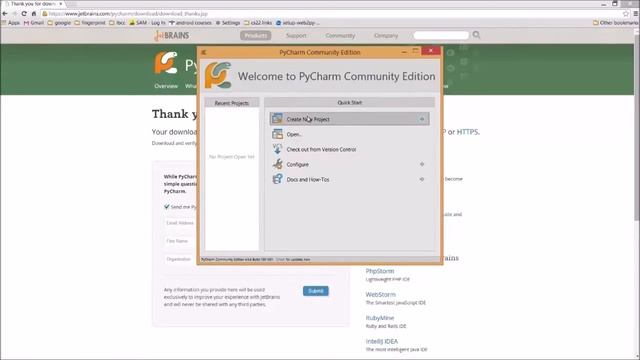Open the google bookmarks folder
Viewport: 640px width, 360px height.
point(59,23)
